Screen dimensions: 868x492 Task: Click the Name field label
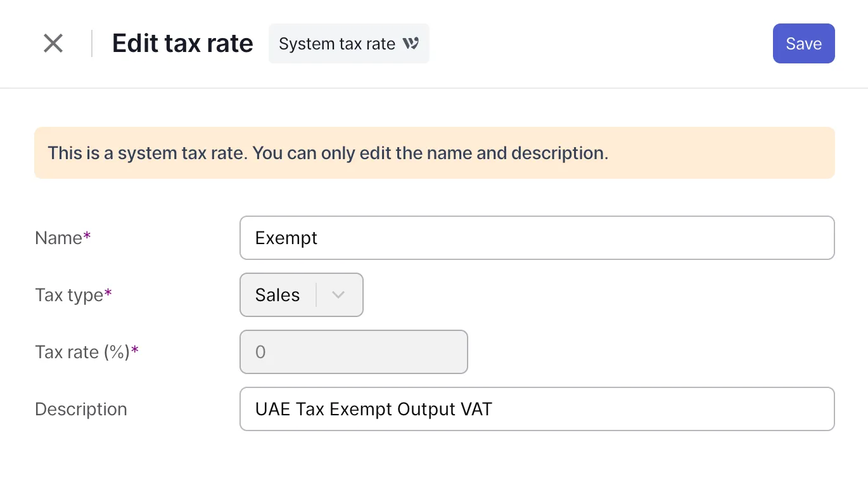[x=58, y=238]
